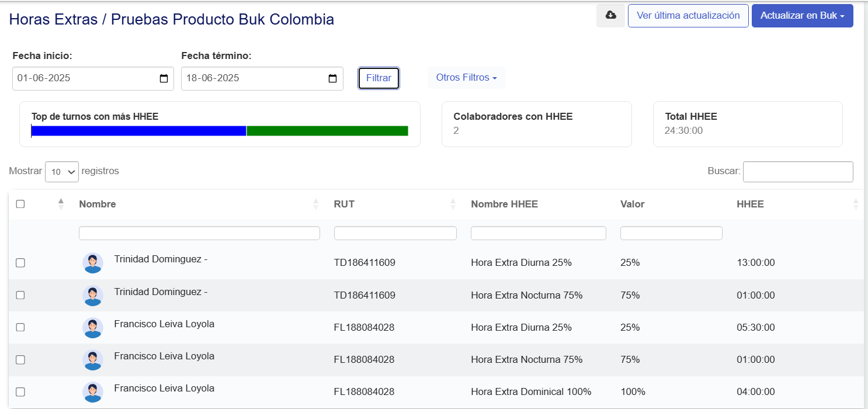Viewport: 868px width, 409px height.
Task: Open the Mostrar registros count selector
Action: point(62,172)
